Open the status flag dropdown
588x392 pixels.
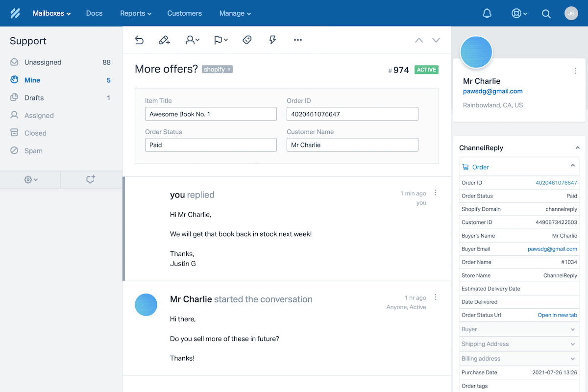coord(221,40)
